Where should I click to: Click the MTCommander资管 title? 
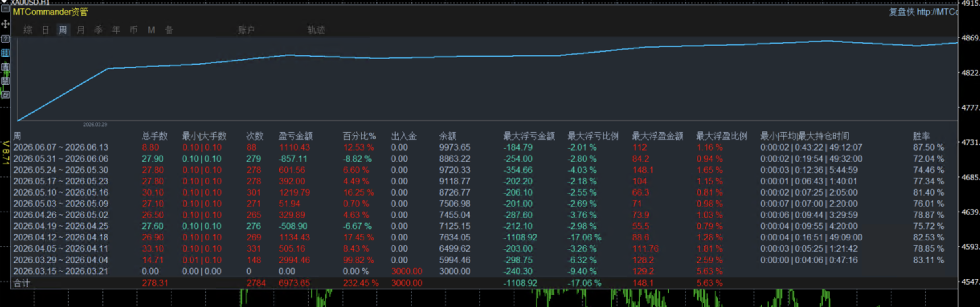(51, 12)
